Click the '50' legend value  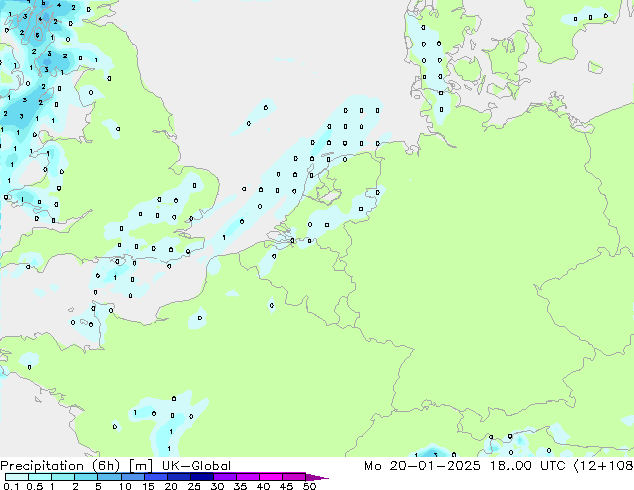(309, 486)
